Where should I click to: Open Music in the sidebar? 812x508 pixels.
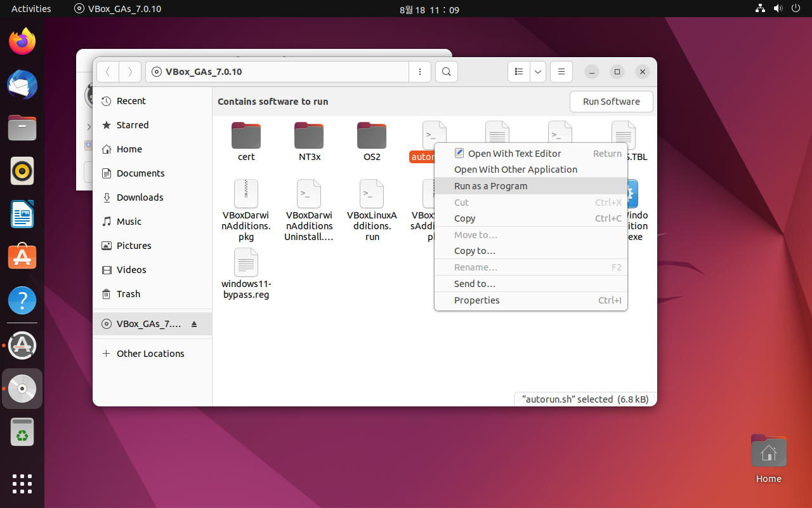pyautogui.click(x=152, y=222)
